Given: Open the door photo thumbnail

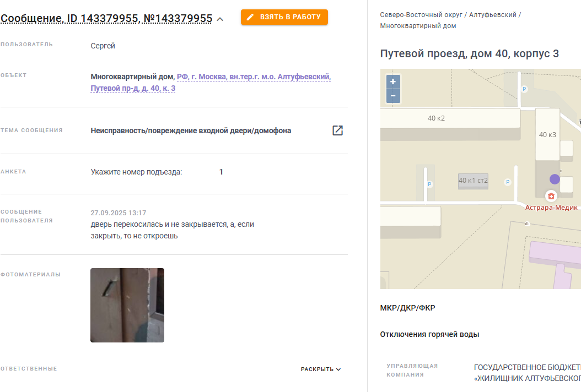Looking at the screenshot, I should click(127, 305).
